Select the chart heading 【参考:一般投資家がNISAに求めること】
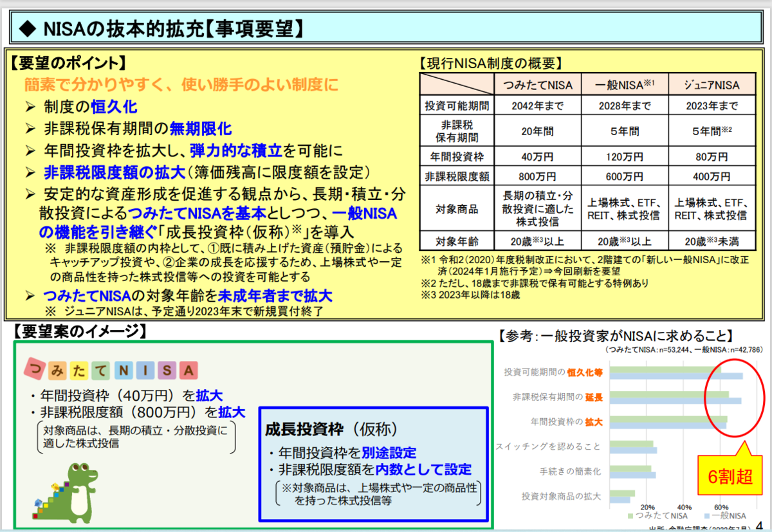 pos(616,336)
